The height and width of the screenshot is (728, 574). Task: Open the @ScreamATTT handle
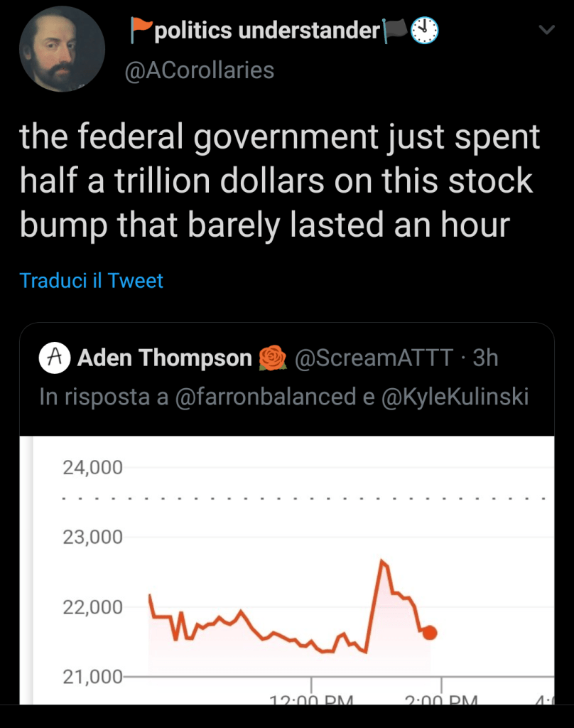click(x=373, y=358)
